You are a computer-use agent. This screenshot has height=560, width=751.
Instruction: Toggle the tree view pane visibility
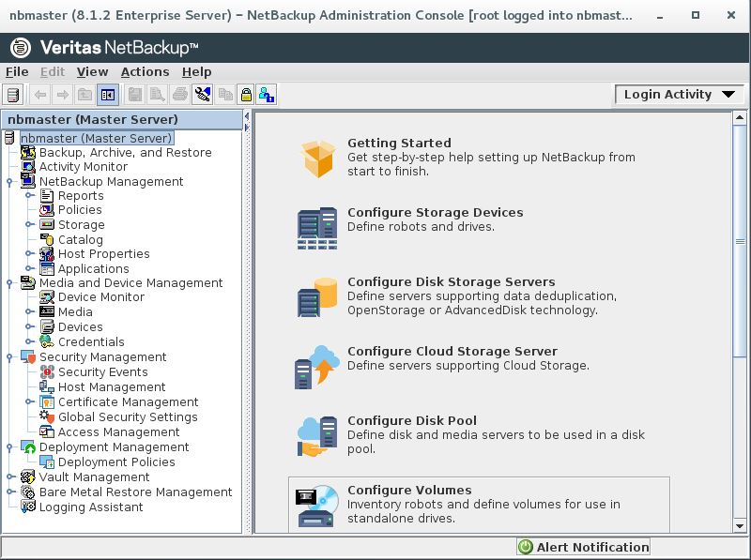click(106, 94)
